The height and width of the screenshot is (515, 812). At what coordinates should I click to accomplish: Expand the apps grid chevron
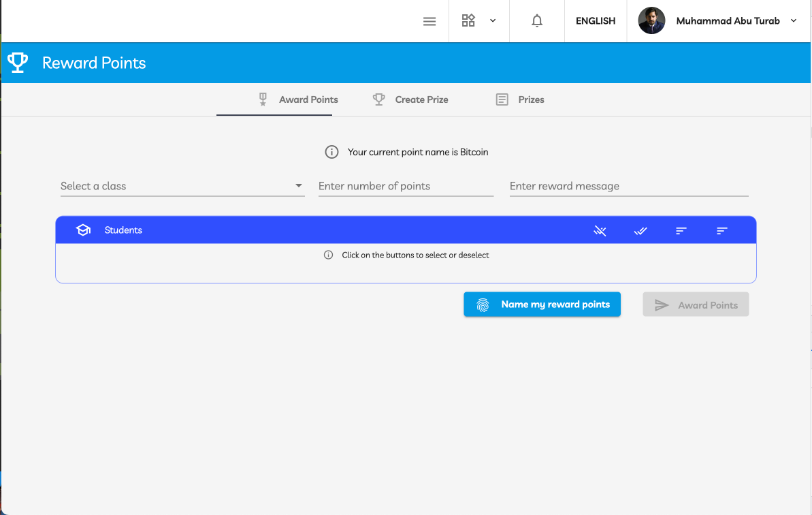tap(493, 20)
